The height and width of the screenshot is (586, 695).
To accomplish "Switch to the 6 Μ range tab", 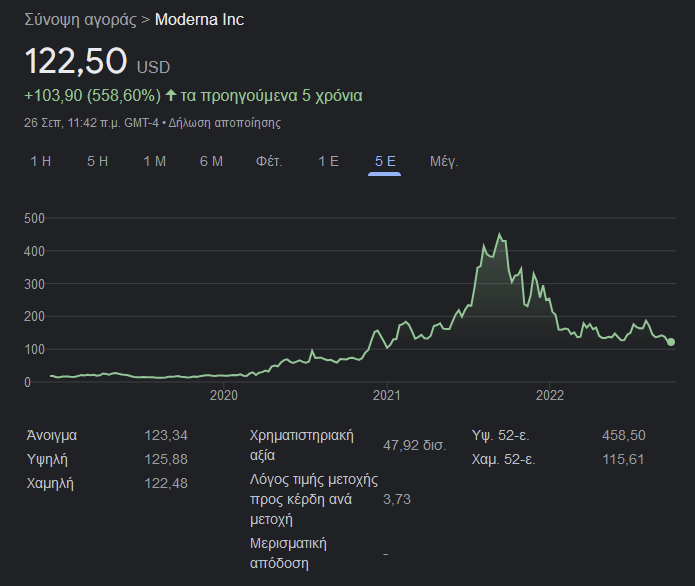I will [x=211, y=161].
